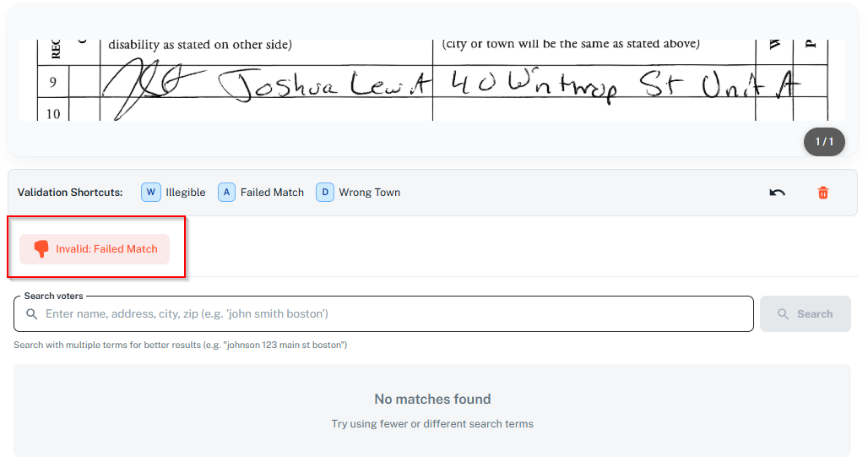Click the No matches found message
The height and width of the screenshot is (468, 868).
click(432, 399)
